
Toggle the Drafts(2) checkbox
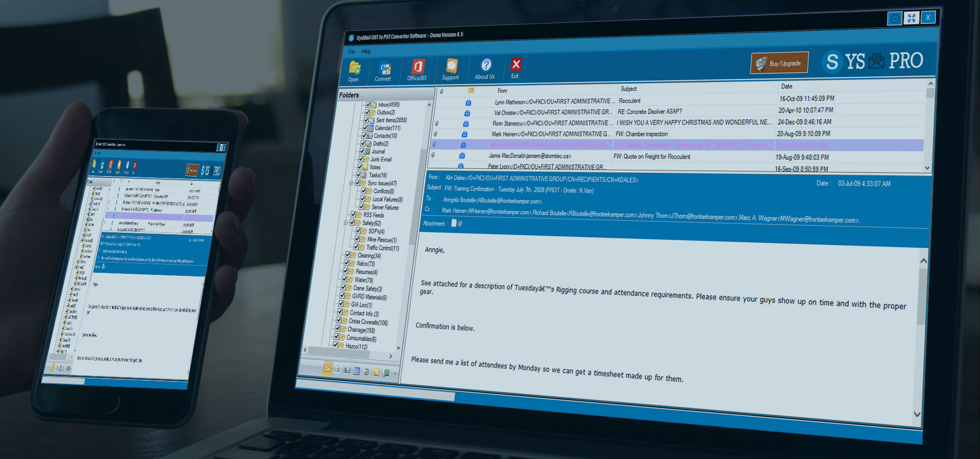pyautogui.click(x=363, y=144)
